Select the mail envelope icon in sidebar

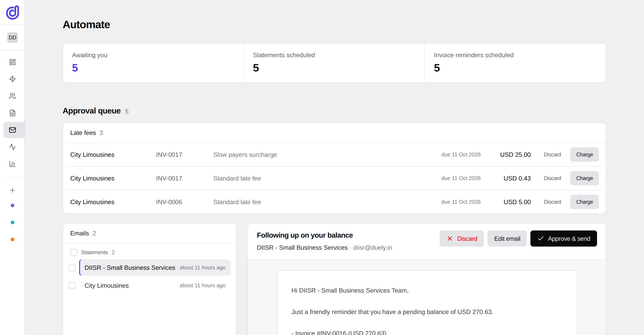13,130
